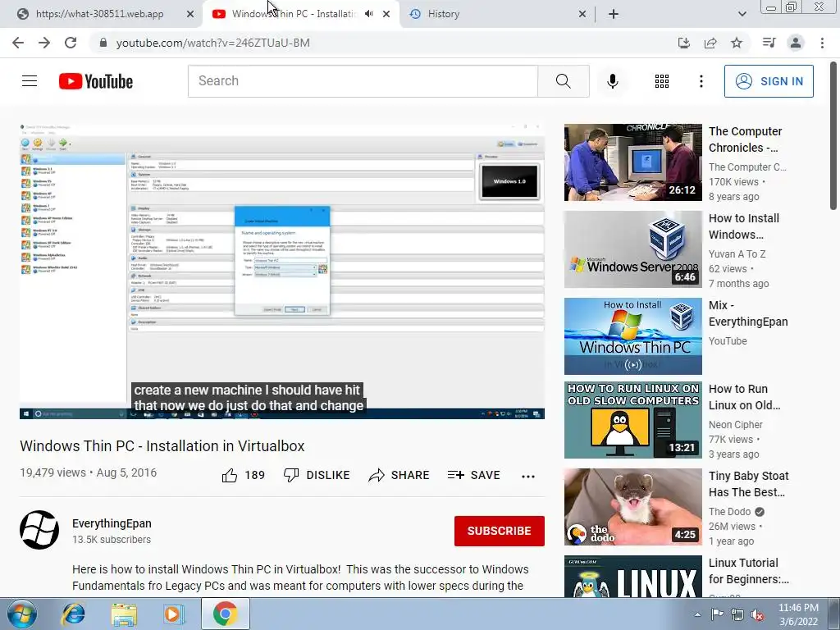Mute the tab via speaker icon

368,14
